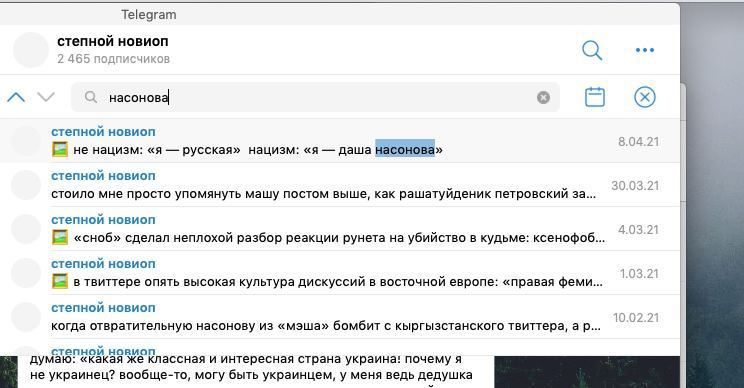Go to previous search result arrow

tap(16, 97)
